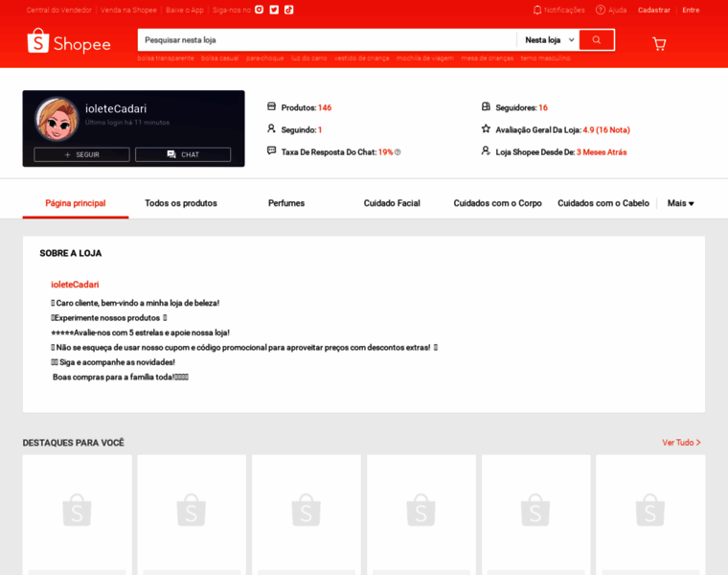Click Baixe o App link
This screenshot has width=728, height=575.
[x=185, y=11]
